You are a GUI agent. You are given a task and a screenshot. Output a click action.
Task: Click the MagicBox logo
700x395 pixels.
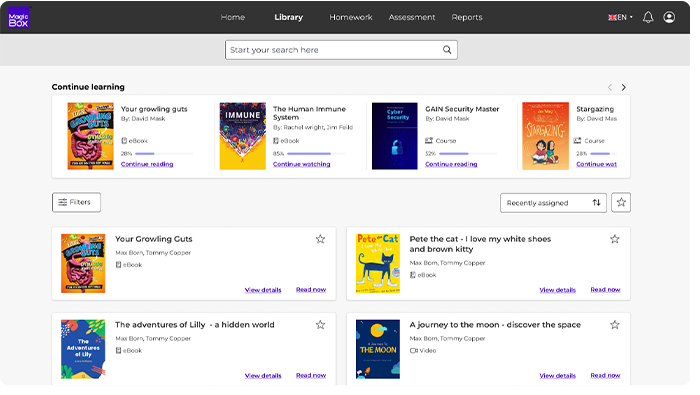pyautogui.click(x=19, y=17)
